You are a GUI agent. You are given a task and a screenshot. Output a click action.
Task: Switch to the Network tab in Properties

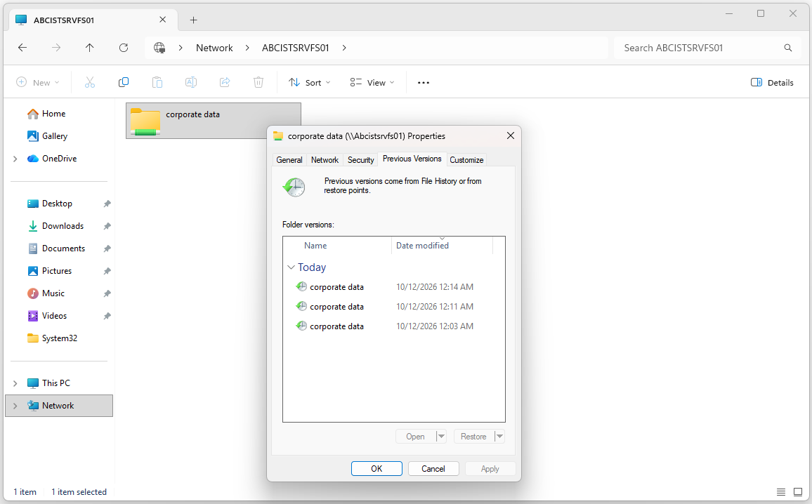coord(325,160)
